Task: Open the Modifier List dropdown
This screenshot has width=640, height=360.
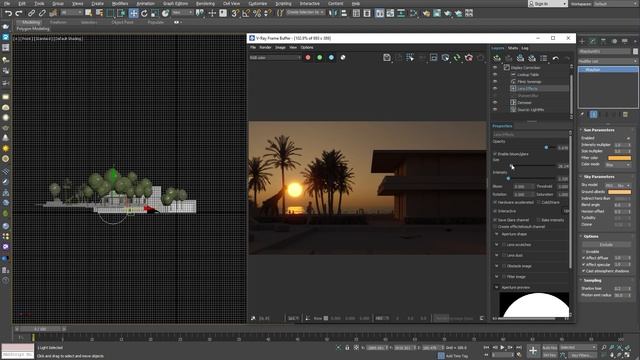Action: 608,61
